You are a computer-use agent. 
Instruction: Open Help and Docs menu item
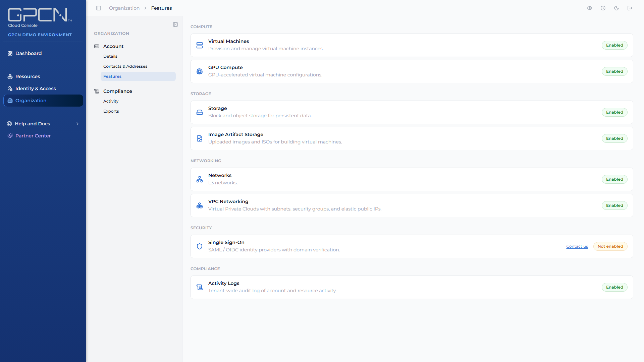(x=43, y=124)
